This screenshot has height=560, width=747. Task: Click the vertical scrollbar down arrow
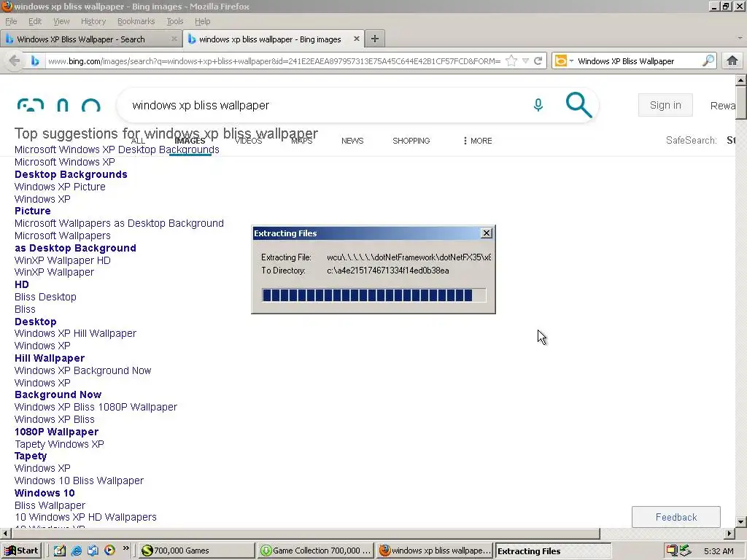click(x=741, y=522)
